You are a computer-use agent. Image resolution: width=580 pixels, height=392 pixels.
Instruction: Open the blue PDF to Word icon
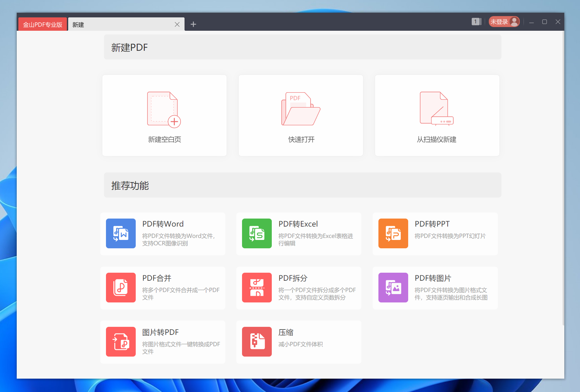click(121, 233)
